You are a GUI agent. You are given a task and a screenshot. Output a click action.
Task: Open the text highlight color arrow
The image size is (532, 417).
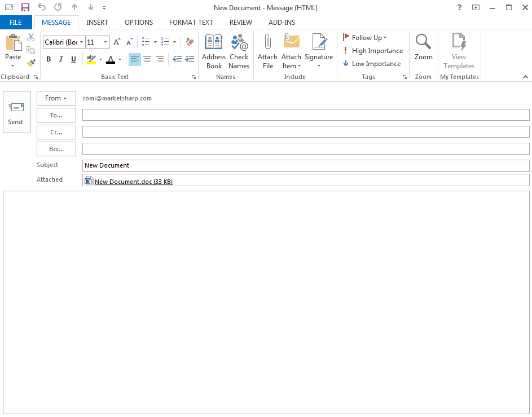pyautogui.click(x=101, y=60)
